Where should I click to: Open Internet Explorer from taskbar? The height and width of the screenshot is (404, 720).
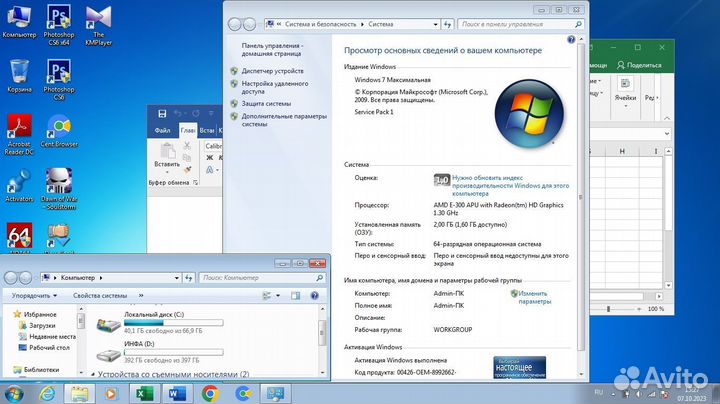[x=47, y=394]
